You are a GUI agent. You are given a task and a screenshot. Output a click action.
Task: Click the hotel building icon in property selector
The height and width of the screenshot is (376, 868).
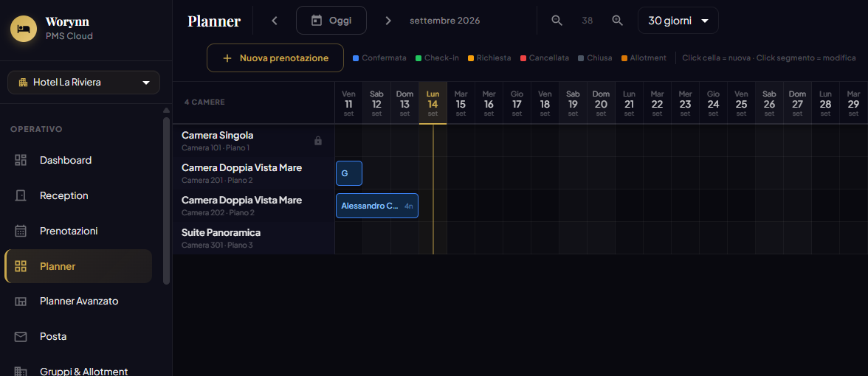pyautogui.click(x=24, y=83)
